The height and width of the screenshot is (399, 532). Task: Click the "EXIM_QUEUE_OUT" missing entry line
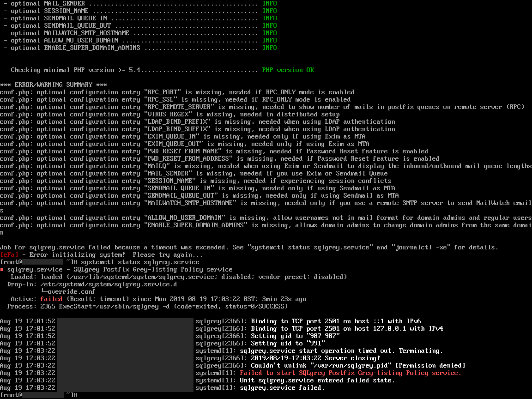185,144
